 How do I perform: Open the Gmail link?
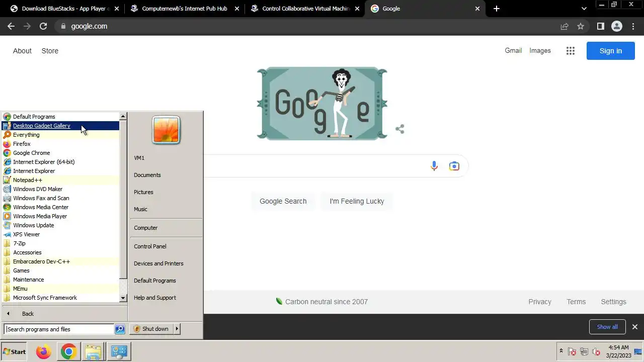tap(513, 50)
